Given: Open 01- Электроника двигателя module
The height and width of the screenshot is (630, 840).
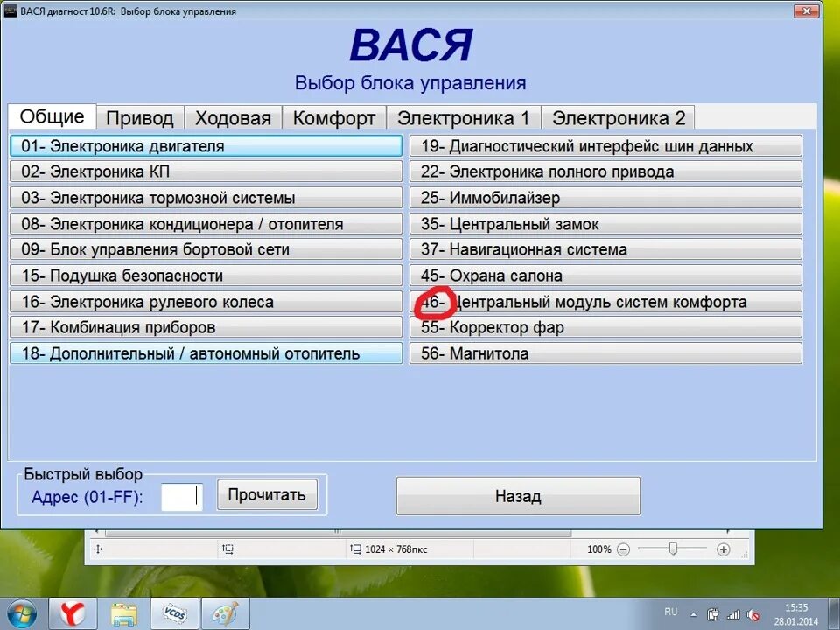Looking at the screenshot, I should [206, 146].
